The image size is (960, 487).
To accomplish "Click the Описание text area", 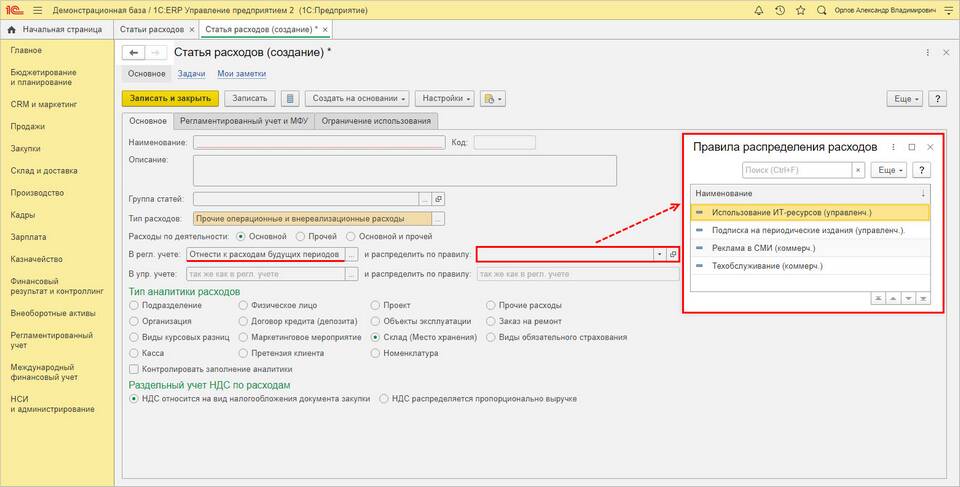I will [405, 171].
